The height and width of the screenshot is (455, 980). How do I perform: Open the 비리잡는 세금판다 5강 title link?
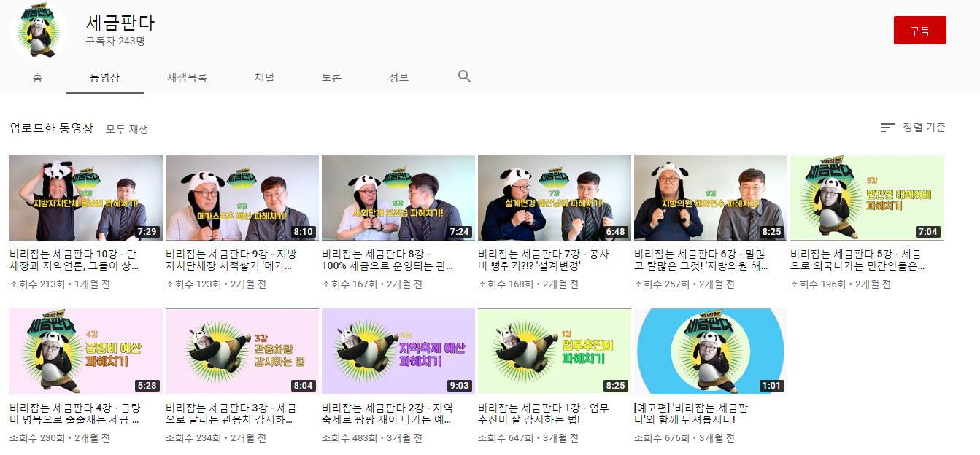857,260
